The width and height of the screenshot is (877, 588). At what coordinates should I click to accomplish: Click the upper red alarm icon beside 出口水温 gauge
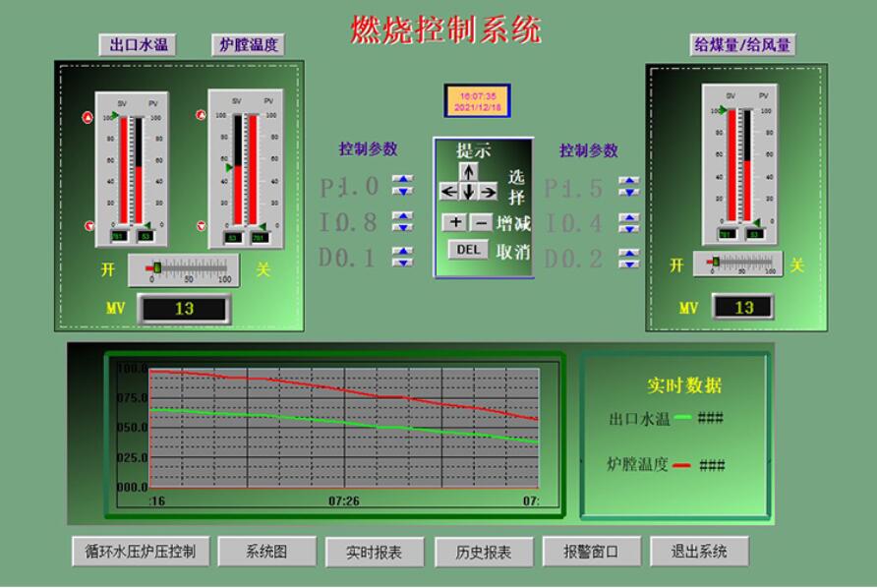pos(88,118)
